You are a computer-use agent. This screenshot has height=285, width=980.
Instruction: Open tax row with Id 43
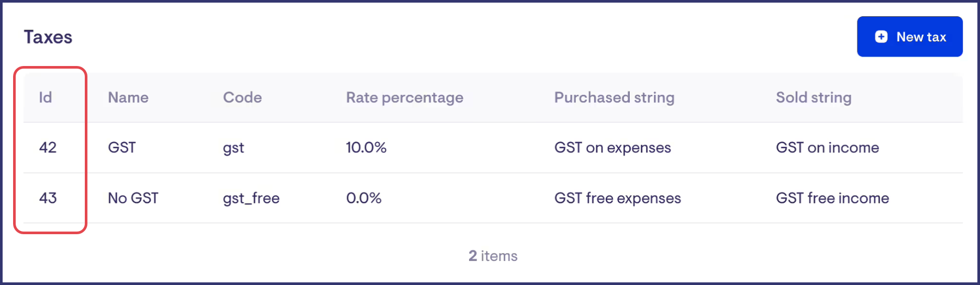(x=48, y=198)
